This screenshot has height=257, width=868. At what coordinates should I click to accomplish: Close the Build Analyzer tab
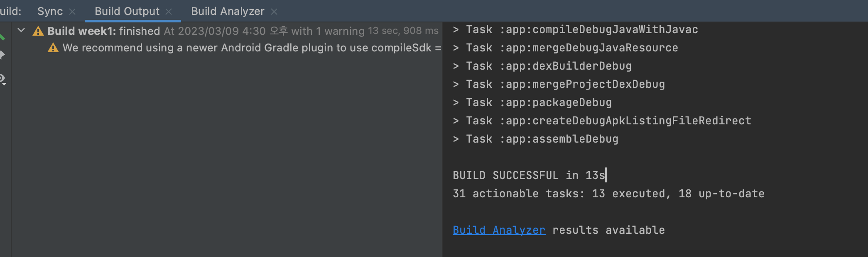click(274, 12)
